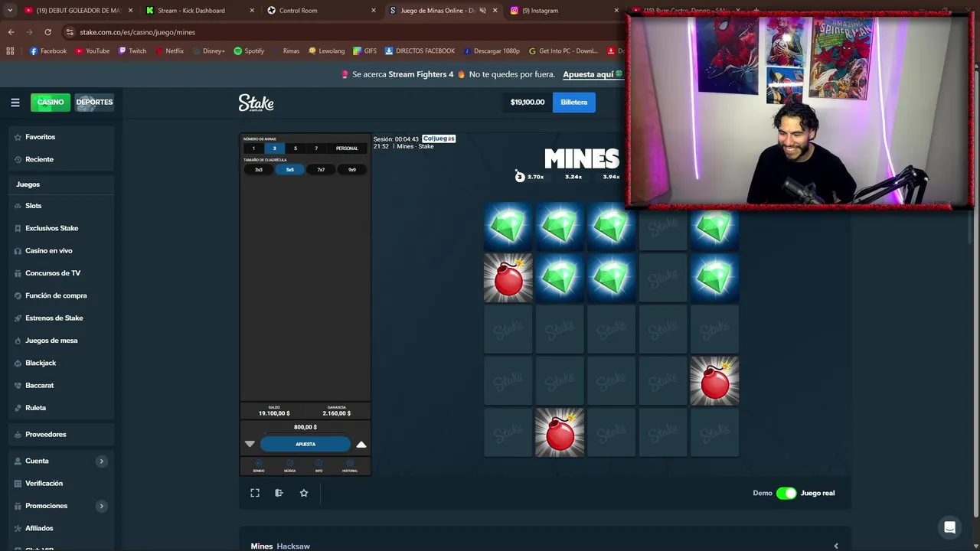Enter fullscreen mode for the game
980x551 pixels.
[x=255, y=493]
